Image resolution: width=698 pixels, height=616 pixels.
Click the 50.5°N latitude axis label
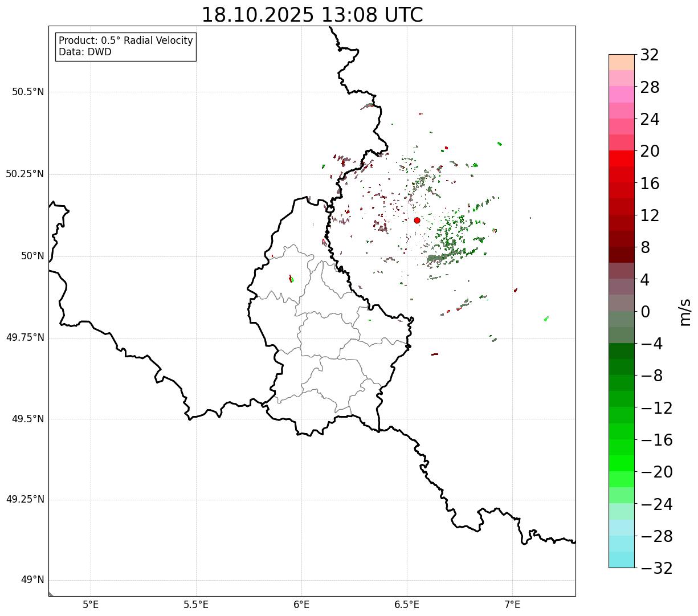click(x=28, y=92)
